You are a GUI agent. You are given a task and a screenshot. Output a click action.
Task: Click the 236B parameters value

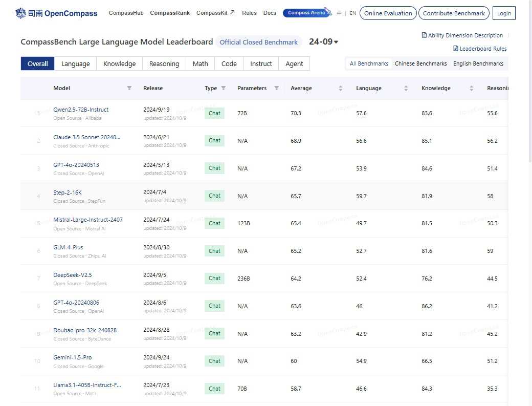click(x=243, y=279)
